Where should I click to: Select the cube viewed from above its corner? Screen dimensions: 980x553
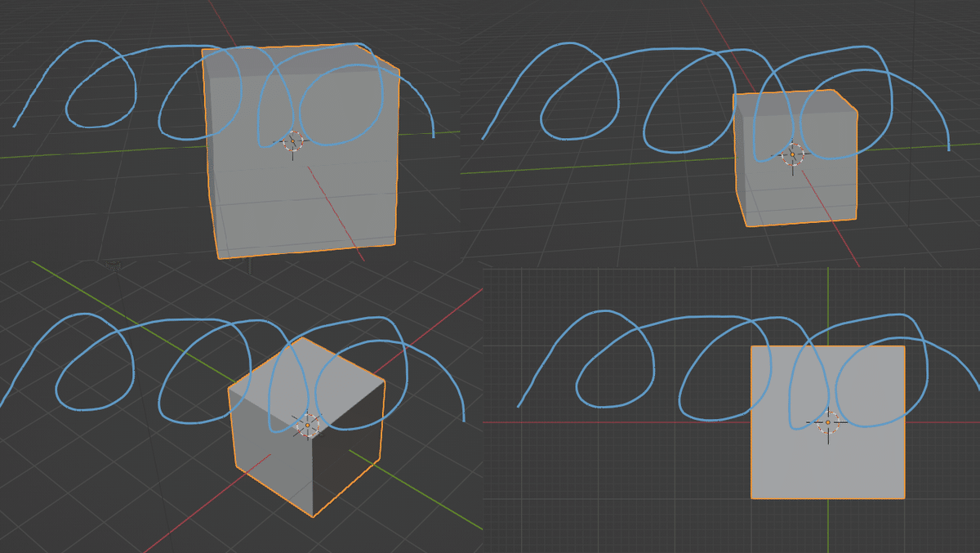tap(307, 426)
